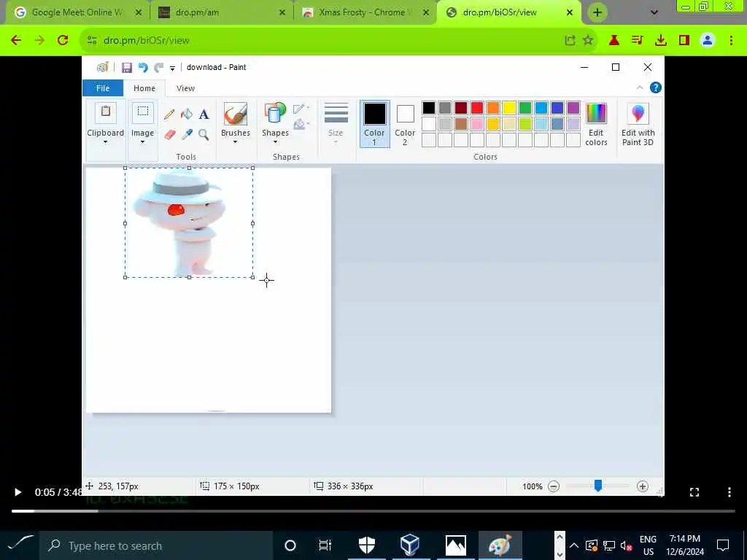Screen dimensions: 747x560
Task: Select the Eraser tool in Paint
Action: 169,135
